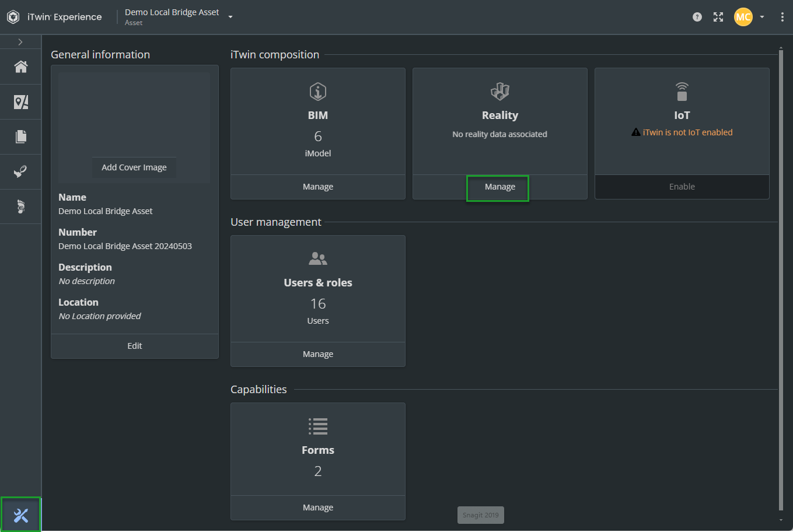Click the BIM card icon
793x532 pixels.
(x=318, y=92)
